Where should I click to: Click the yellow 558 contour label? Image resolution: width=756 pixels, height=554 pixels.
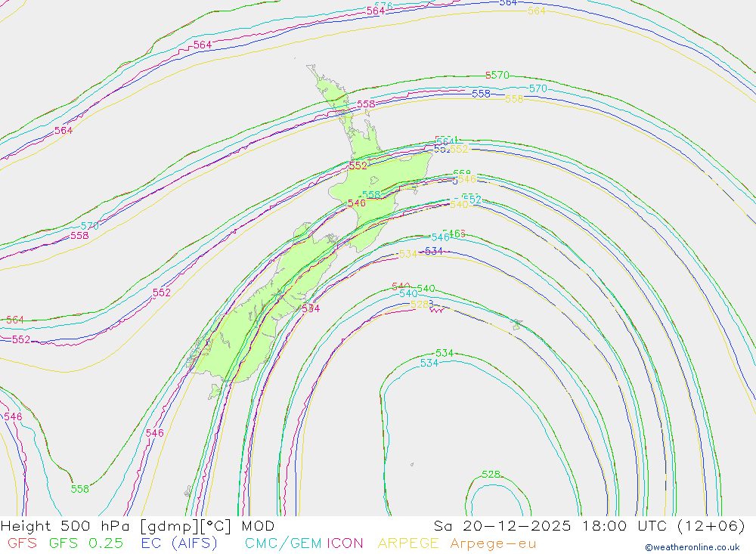[514, 98]
